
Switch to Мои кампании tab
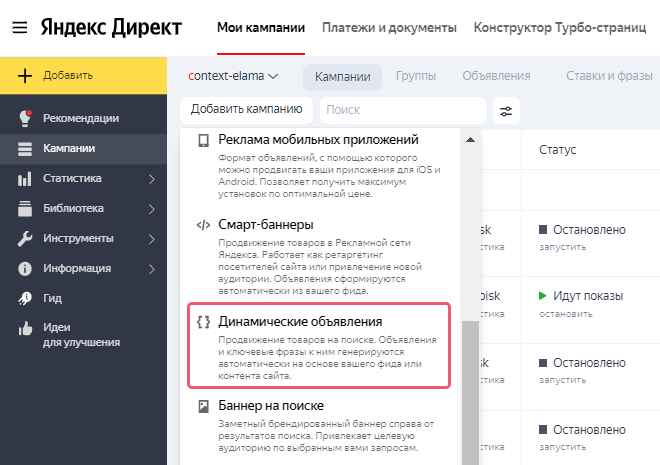pyautogui.click(x=261, y=28)
